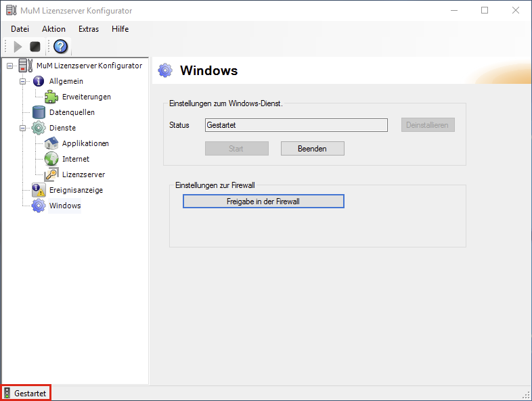The height and width of the screenshot is (401, 532).
Task: Open the Datei menu
Action: click(x=20, y=29)
